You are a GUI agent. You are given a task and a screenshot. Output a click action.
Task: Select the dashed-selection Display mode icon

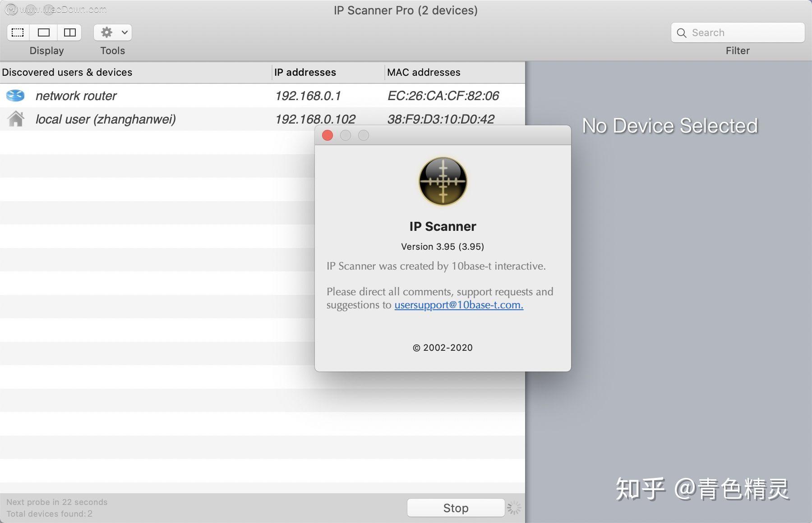pyautogui.click(x=17, y=32)
